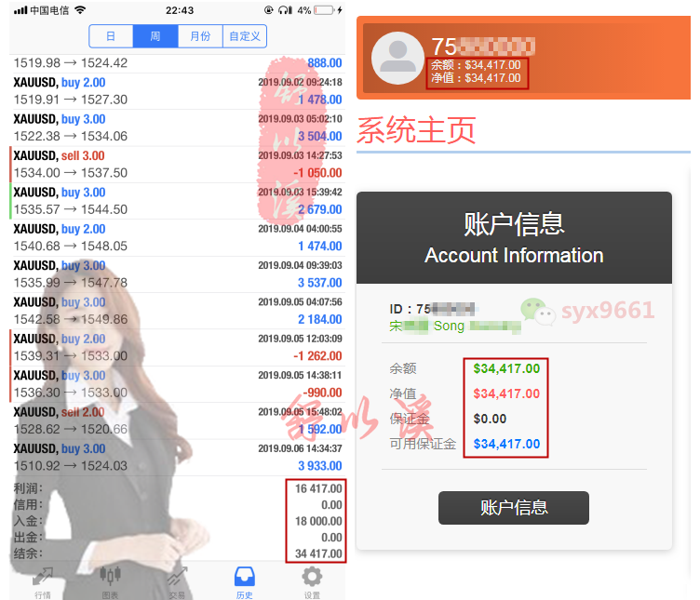Tap the 3 537.00 profit value
This screenshot has width=700, height=600.
320,283
